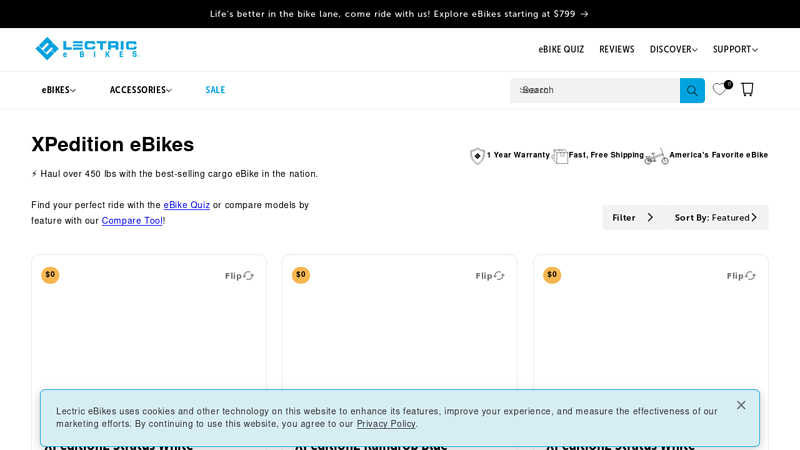Focus the Search input field
The width and height of the screenshot is (800, 450).
[595, 90]
